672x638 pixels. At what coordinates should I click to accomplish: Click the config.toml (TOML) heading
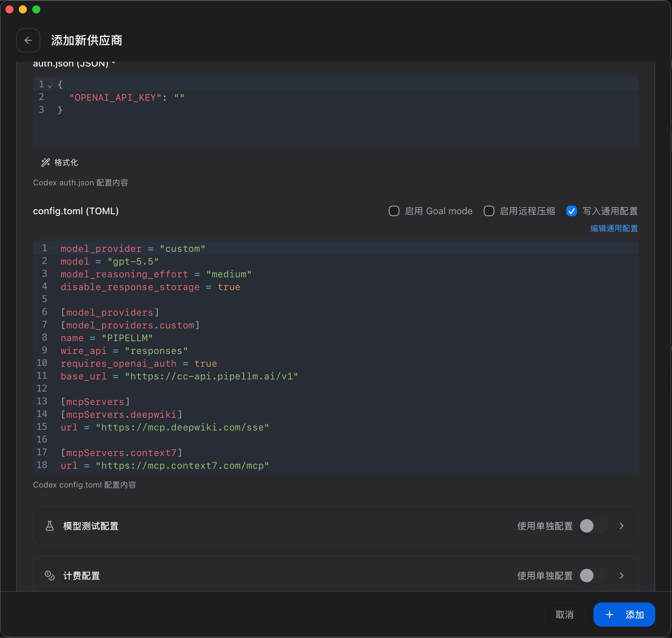coord(76,211)
